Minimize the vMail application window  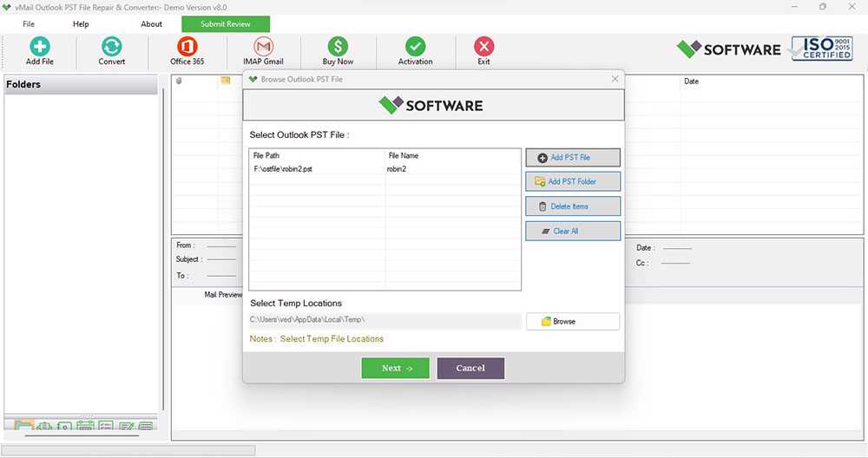coord(795,7)
